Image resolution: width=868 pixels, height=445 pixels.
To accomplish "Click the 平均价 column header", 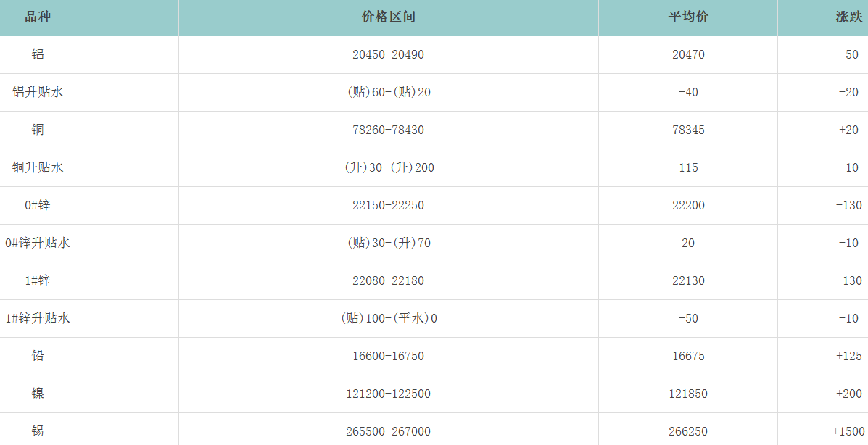I will point(687,17).
